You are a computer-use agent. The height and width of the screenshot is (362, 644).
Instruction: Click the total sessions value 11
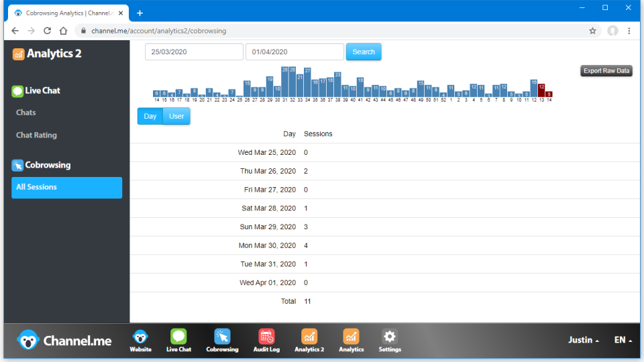click(x=307, y=301)
